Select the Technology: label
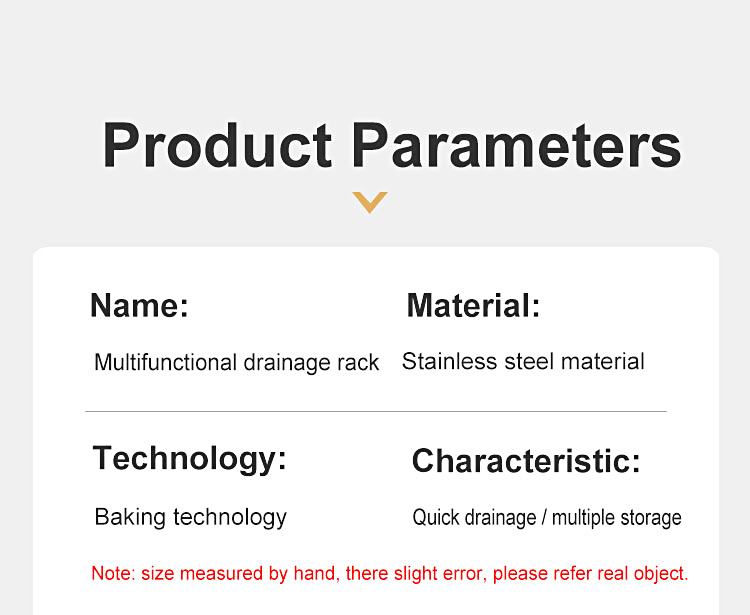 point(190,459)
